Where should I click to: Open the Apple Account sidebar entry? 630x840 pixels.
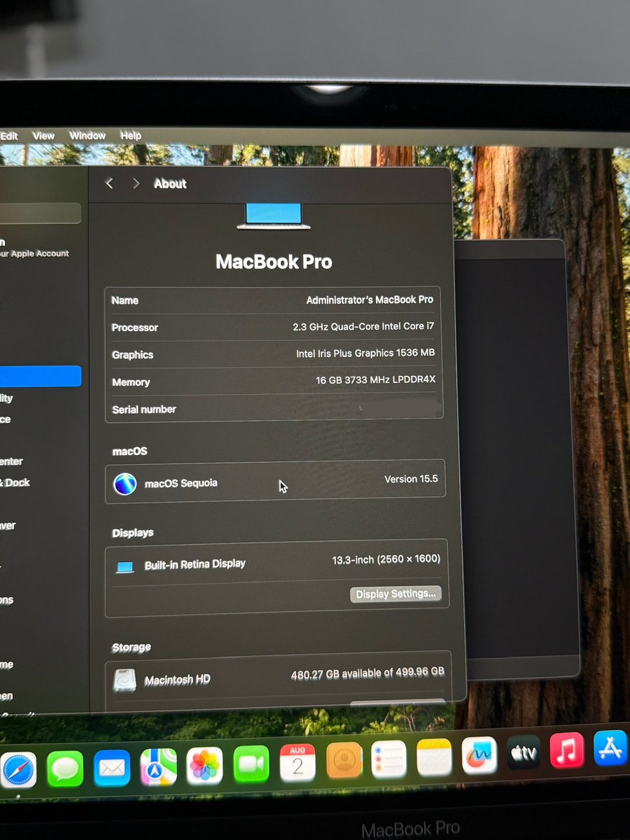35,248
